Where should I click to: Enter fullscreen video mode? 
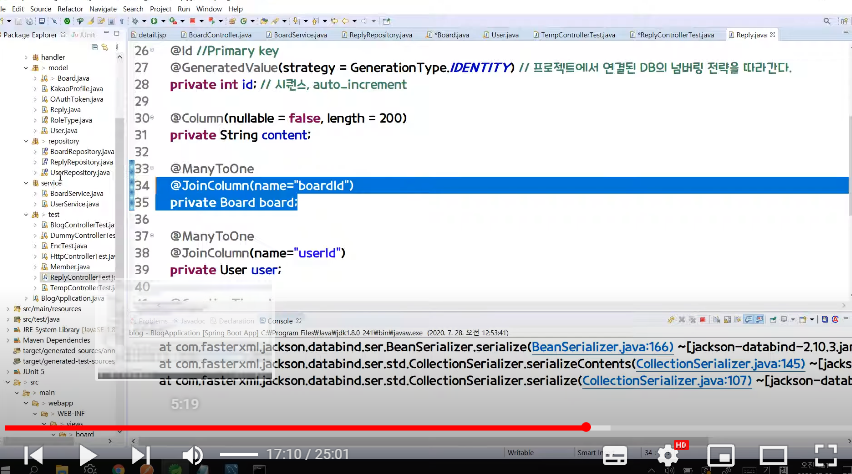825,456
